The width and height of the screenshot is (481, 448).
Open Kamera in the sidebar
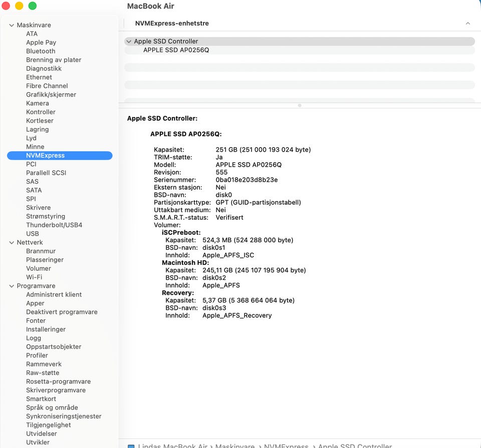[38, 103]
